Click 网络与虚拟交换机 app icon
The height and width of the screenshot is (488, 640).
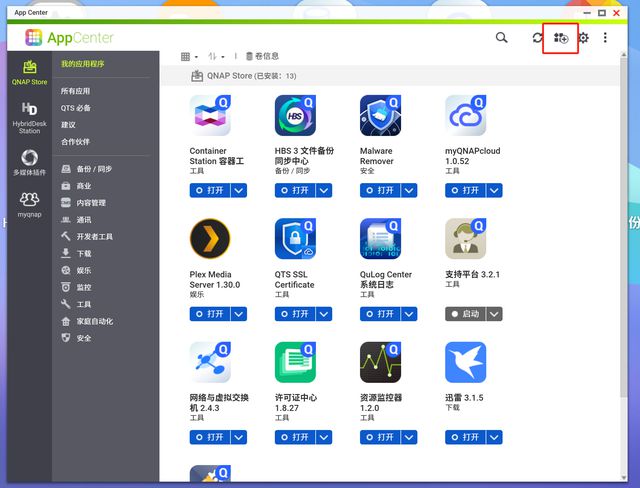(x=210, y=362)
